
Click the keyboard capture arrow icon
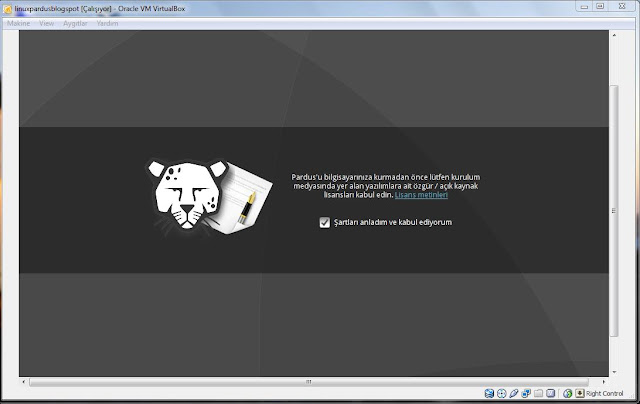580,393
